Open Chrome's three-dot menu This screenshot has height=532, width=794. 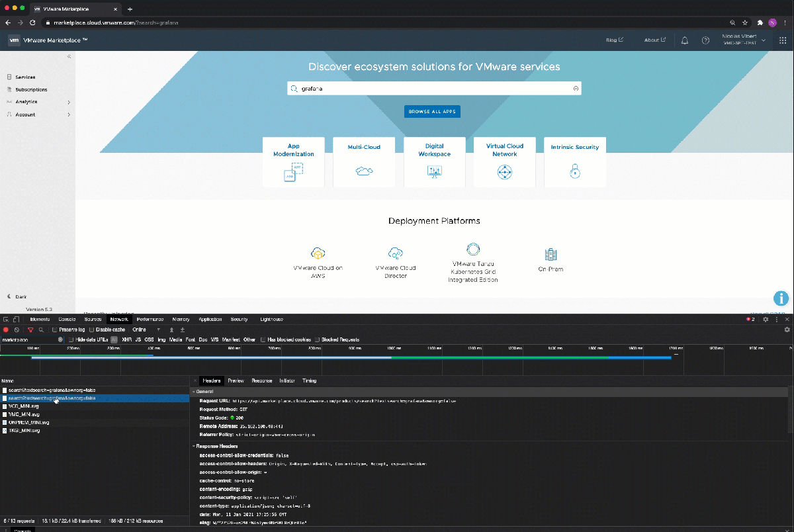pyautogui.click(x=785, y=22)
